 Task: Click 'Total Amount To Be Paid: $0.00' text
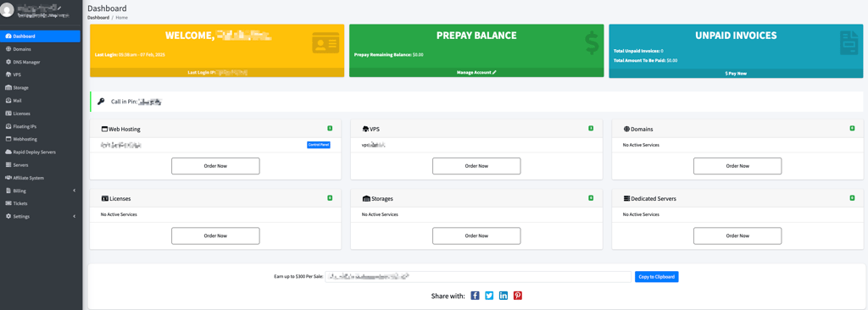tap(645, 60)
